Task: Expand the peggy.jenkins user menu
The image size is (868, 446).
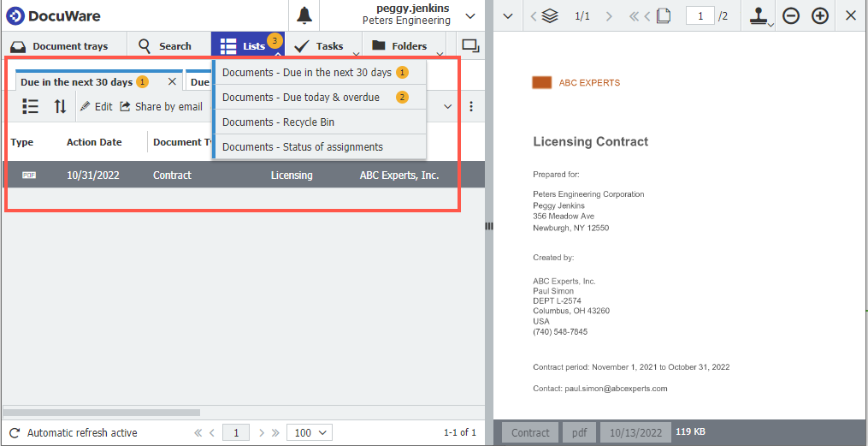Action: click(x=469, y=15)
